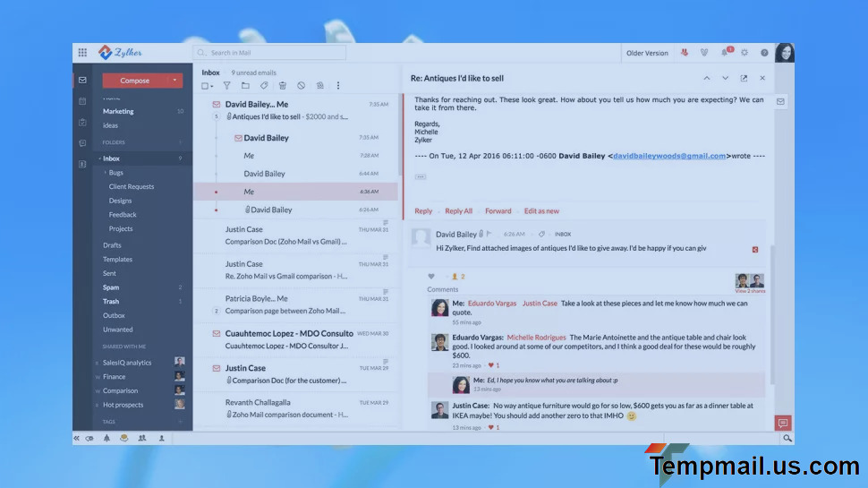The image size is (868, 488).
Task: Open the Compose dropdown arrow
Action: (174, 81)
